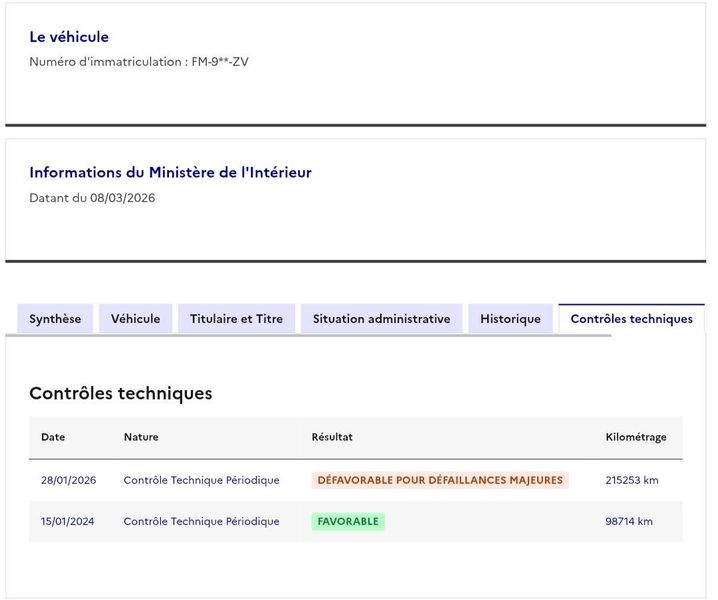Image resolution: width=718 pixels, height=600 pixels.
Task: Click the 'Le véhicule' heading
Action: tap(69, 37)
